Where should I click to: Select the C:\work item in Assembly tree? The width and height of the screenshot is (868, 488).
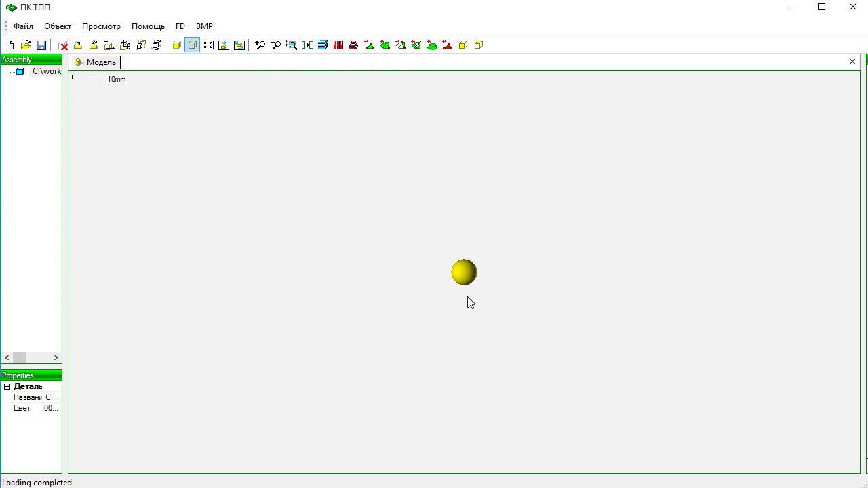click(x=47, y=71)
